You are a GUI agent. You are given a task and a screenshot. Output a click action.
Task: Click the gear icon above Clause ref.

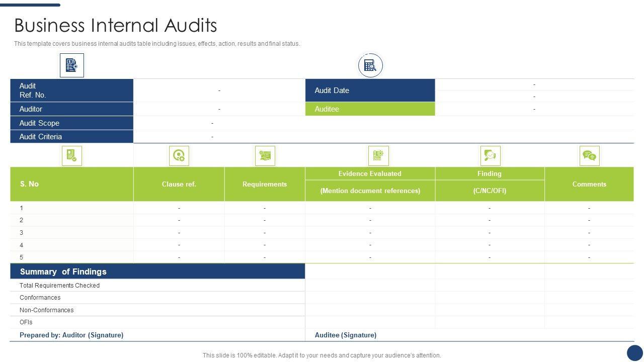pos(179,156)
